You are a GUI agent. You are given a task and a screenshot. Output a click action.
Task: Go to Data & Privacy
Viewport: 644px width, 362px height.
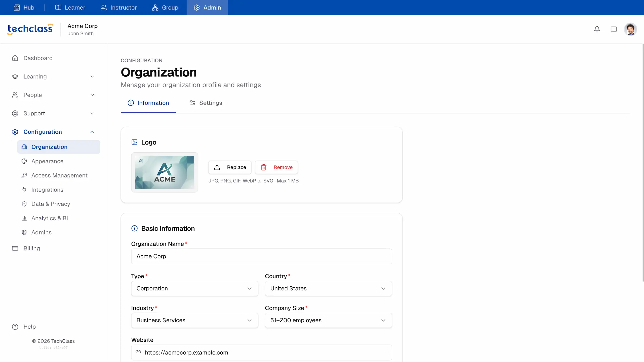pyautogui.click(x=51, y=204)
